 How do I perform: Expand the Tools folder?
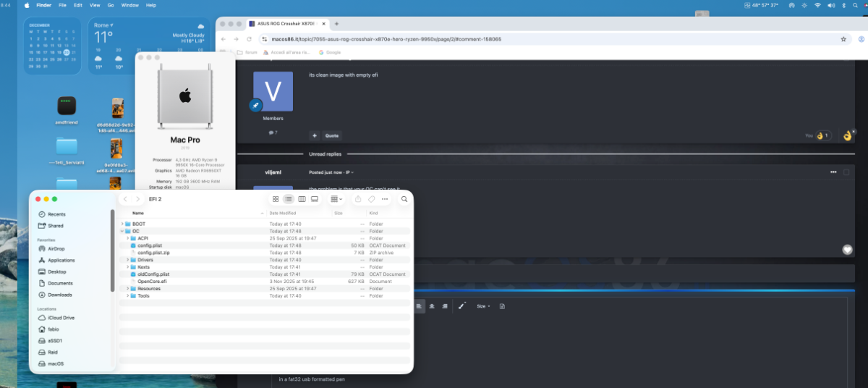tap(127, 296)
